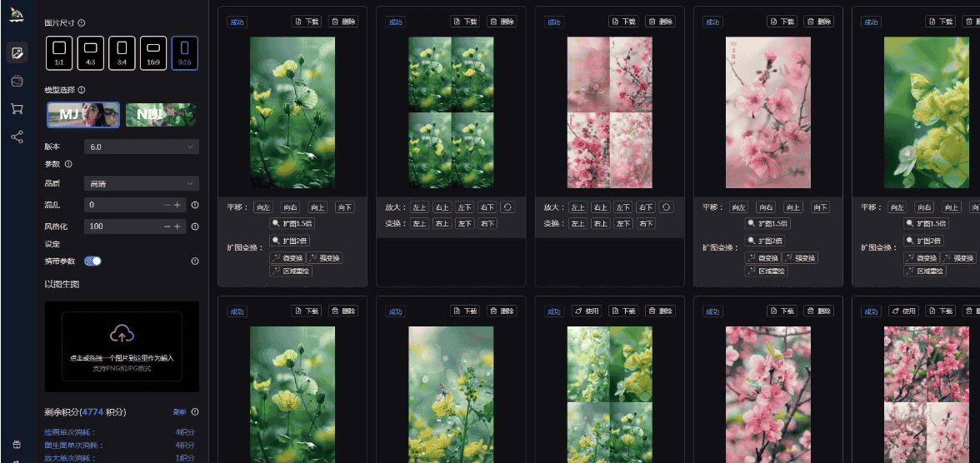
Task: Click the 刷新 link for remaining points
Action: tap(180, 411)
